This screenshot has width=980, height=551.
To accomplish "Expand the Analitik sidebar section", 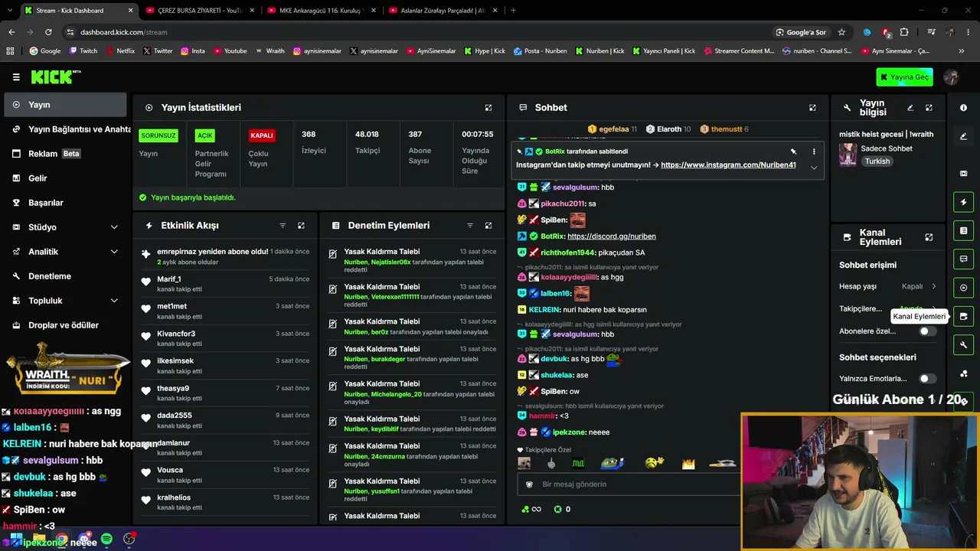I will coord(114,252).
